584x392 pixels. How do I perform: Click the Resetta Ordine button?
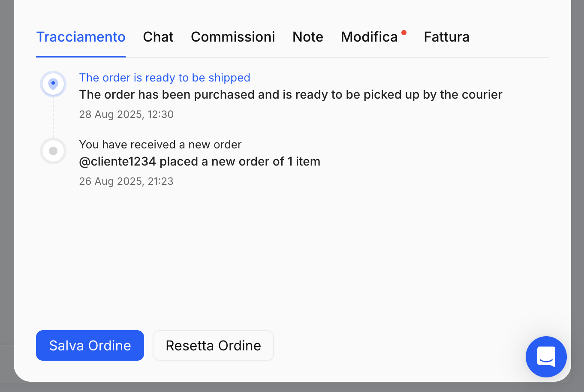tap(213, 345)
